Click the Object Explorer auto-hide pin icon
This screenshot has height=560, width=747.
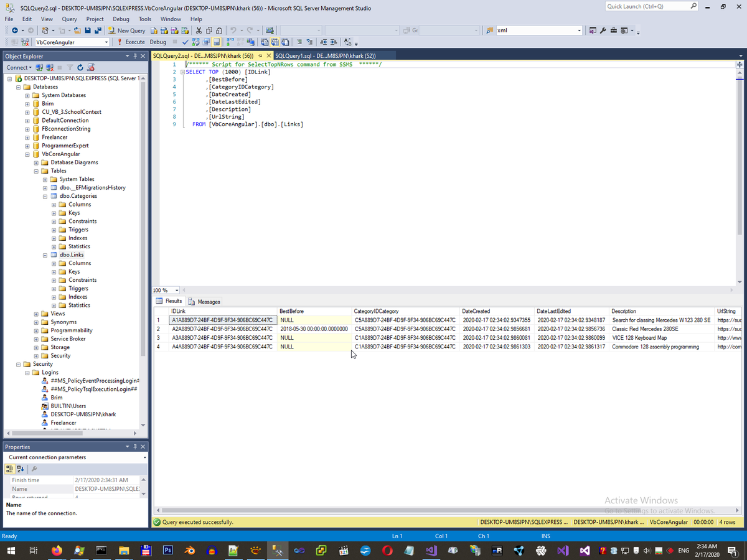pos(135,56)
